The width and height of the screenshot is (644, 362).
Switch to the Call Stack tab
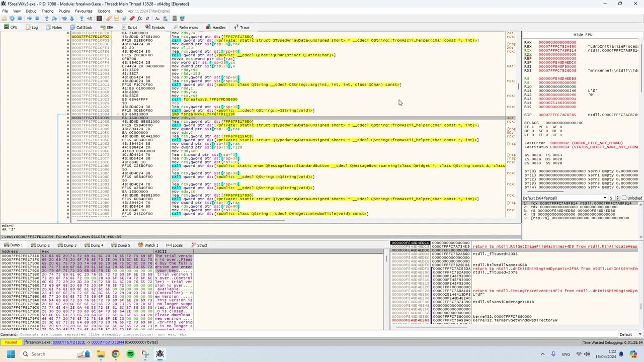pos(81,27)
